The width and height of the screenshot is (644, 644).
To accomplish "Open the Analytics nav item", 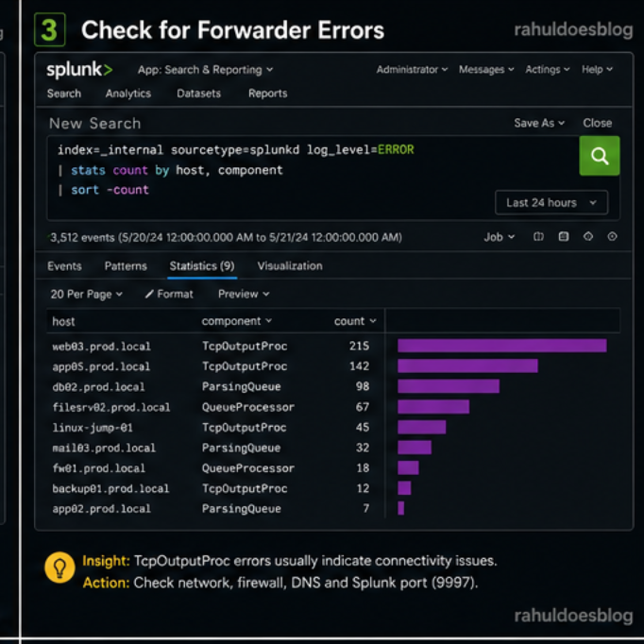I will pyautogui.click(x=128, y=93).
